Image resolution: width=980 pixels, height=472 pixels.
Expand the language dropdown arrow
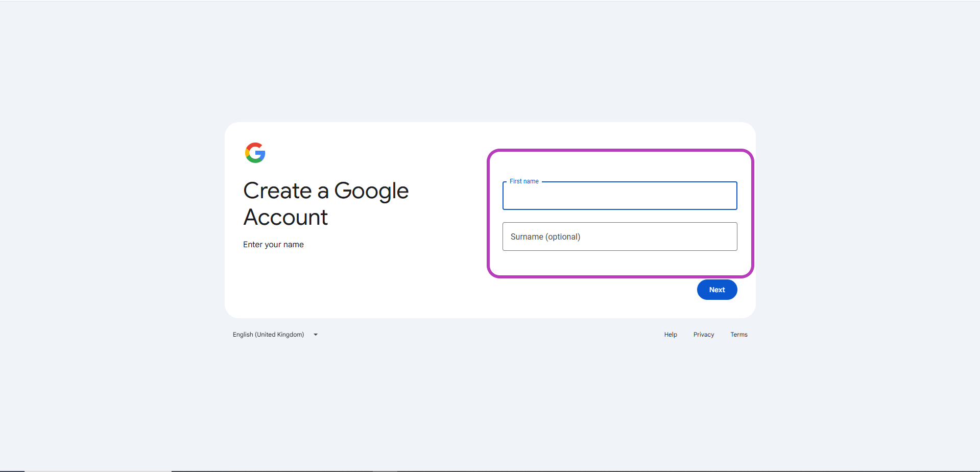[316, 335]
